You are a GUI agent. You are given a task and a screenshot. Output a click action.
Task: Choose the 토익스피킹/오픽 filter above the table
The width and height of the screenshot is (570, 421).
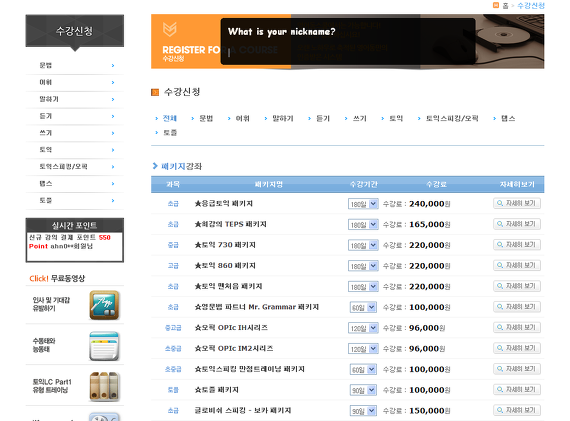click(x=452, y=118)
